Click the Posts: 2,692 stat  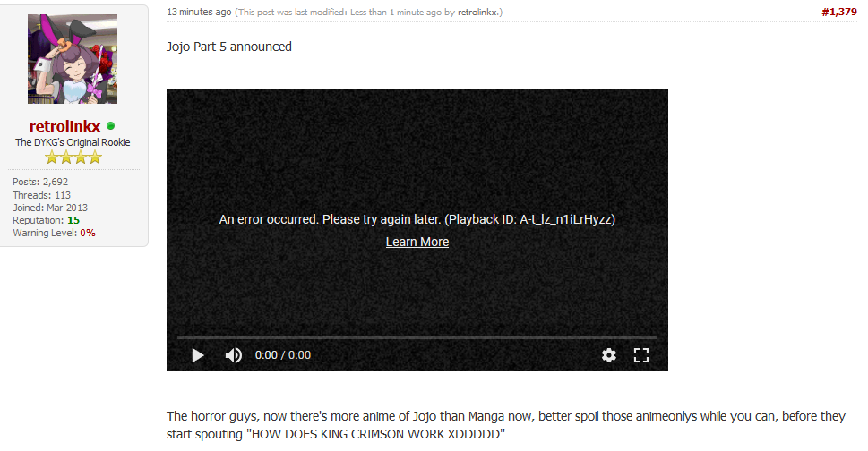[40, 182]
